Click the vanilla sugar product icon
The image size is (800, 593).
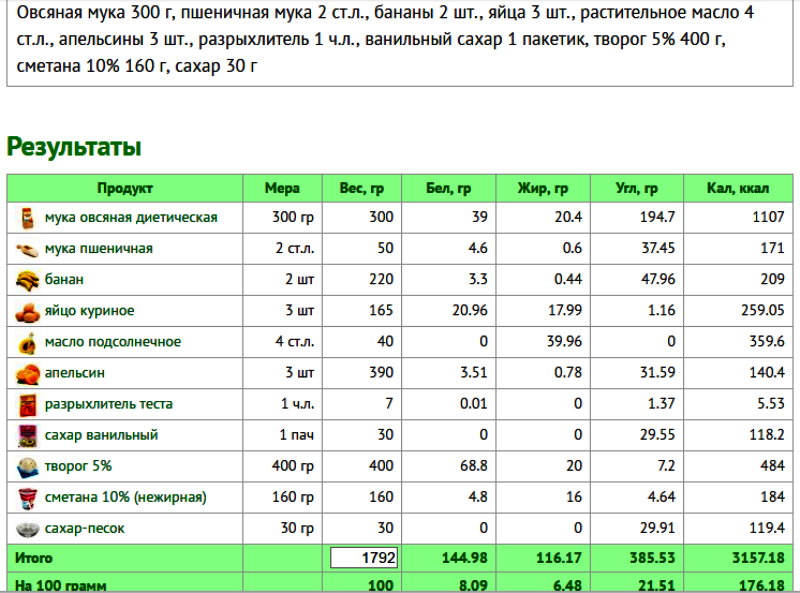[x=27, y=436]
